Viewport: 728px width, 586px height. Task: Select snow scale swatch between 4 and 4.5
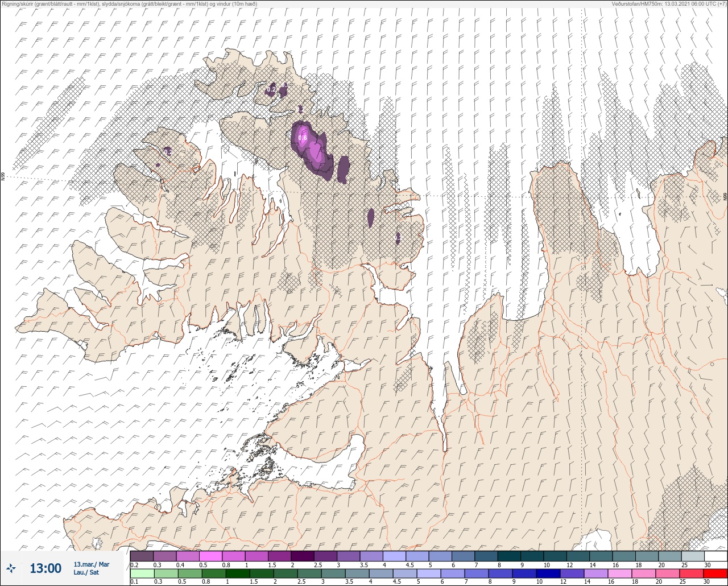[394, 556]
